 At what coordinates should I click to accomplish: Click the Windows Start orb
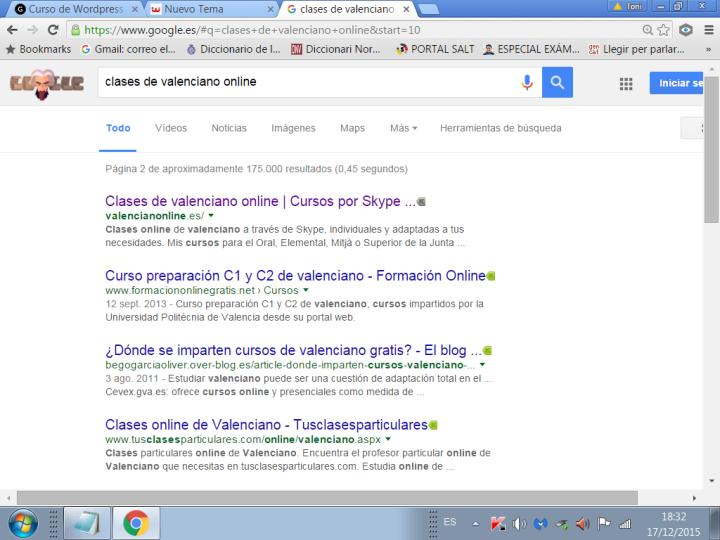pos(23,523)
